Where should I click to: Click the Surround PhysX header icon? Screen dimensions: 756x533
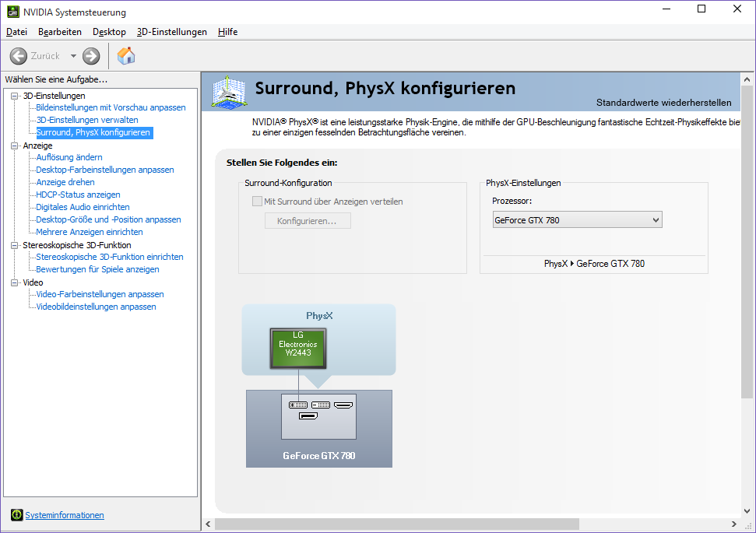pos(229,92)
